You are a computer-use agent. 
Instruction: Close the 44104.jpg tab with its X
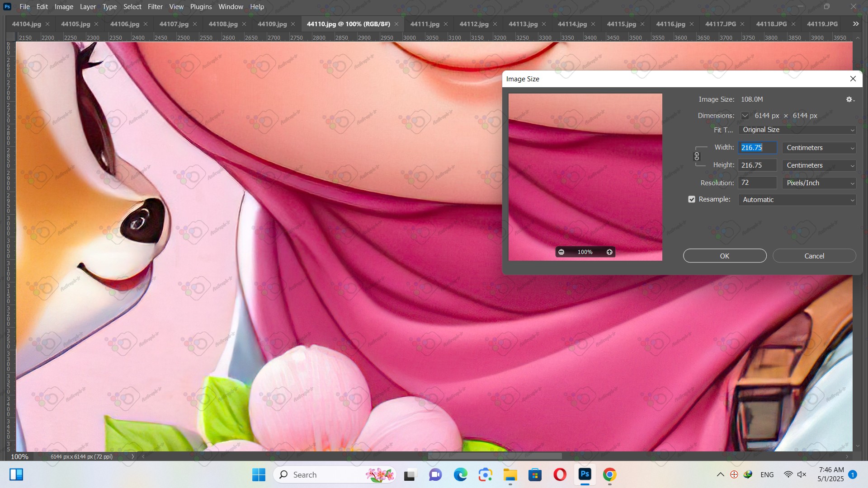coord(47,24)
